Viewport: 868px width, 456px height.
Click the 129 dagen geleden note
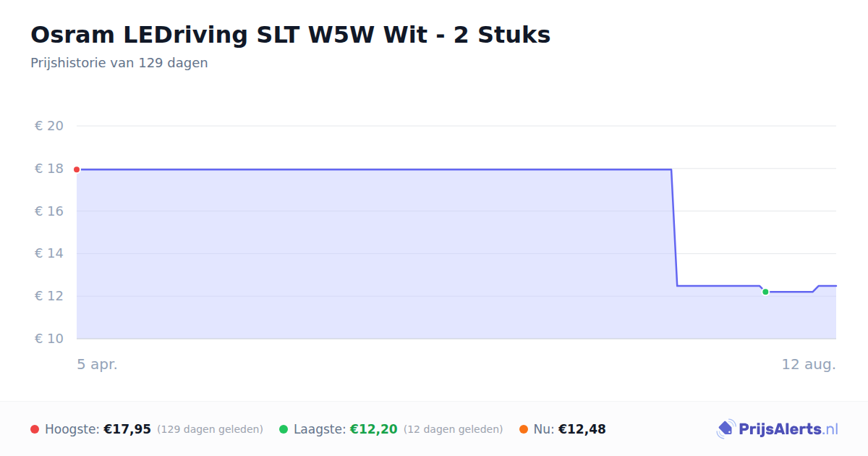click(210, 429)
